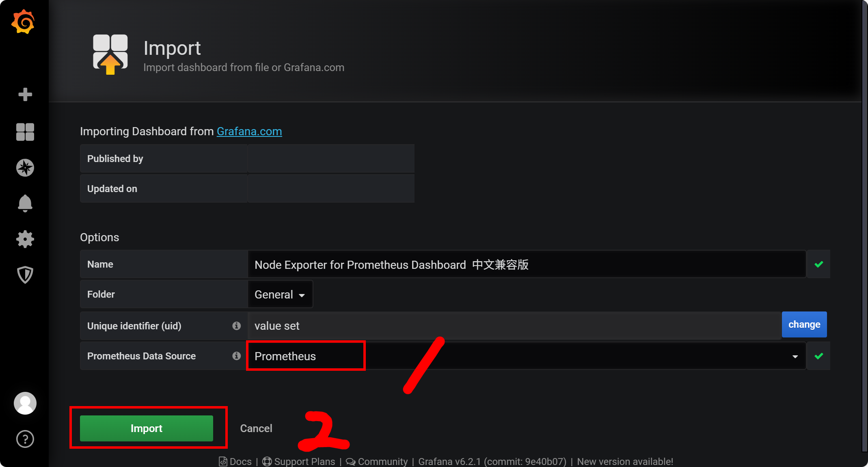Open the Alerting bell icon
Image resolution: width=868 pixels, height=467 pixels.
[x=25, y=203]
